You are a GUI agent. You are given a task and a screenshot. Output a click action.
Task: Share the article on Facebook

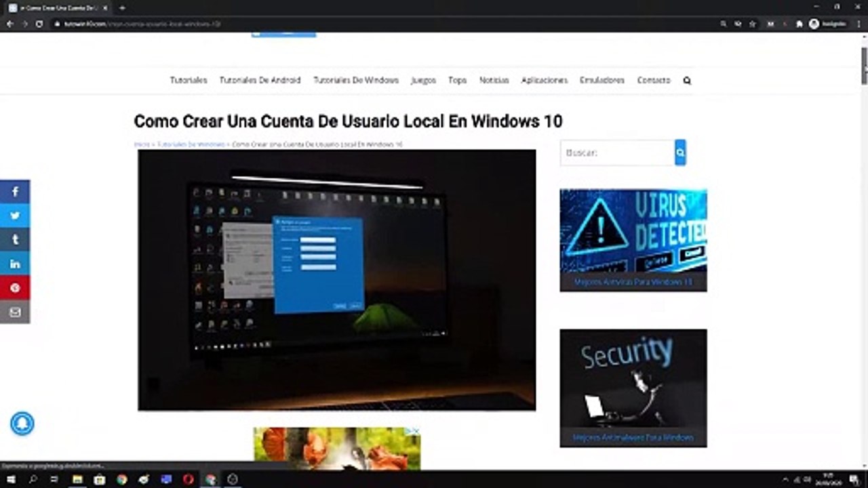(15, 192)
